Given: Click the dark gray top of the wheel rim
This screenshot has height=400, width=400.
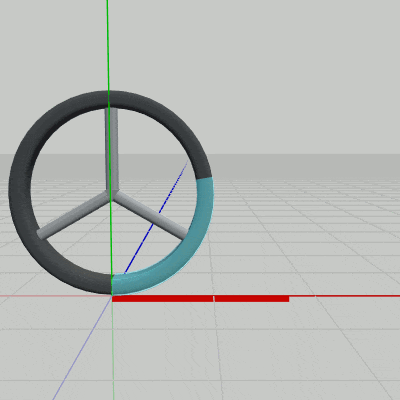Looking at the screenshot, I should point(110,99).
